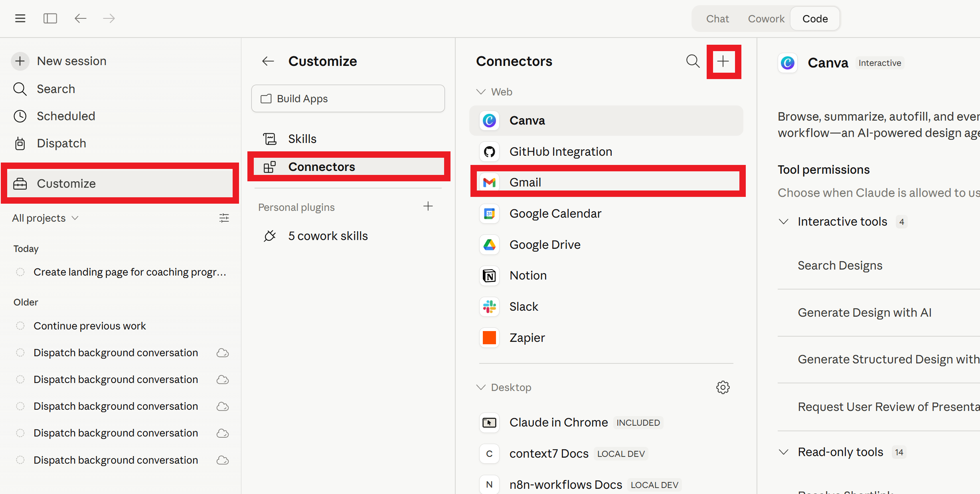Click the projects filter sliders icon
980x494 pixels.
[x=224, y=218]
